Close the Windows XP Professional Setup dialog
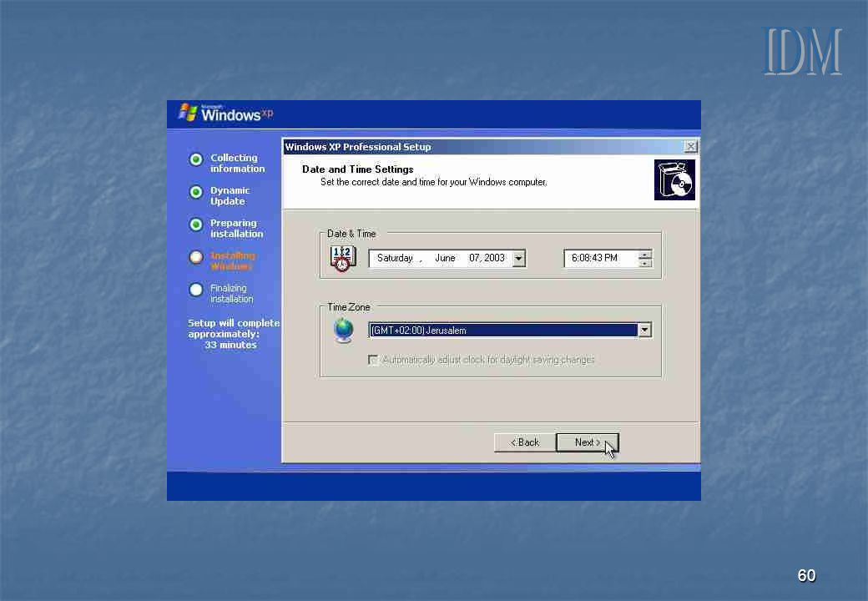The image size is (868, 601). [690, 147]
